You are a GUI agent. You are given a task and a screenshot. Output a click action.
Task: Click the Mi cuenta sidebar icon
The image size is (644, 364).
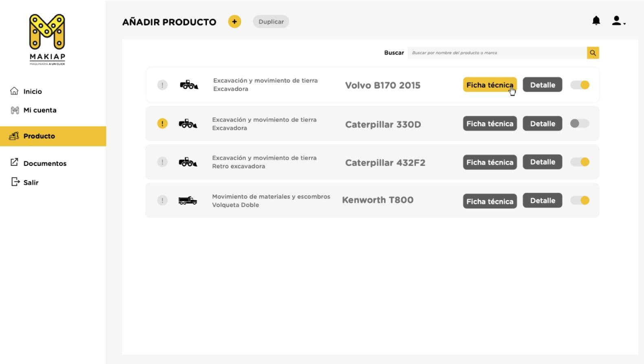tap(15, 110)
